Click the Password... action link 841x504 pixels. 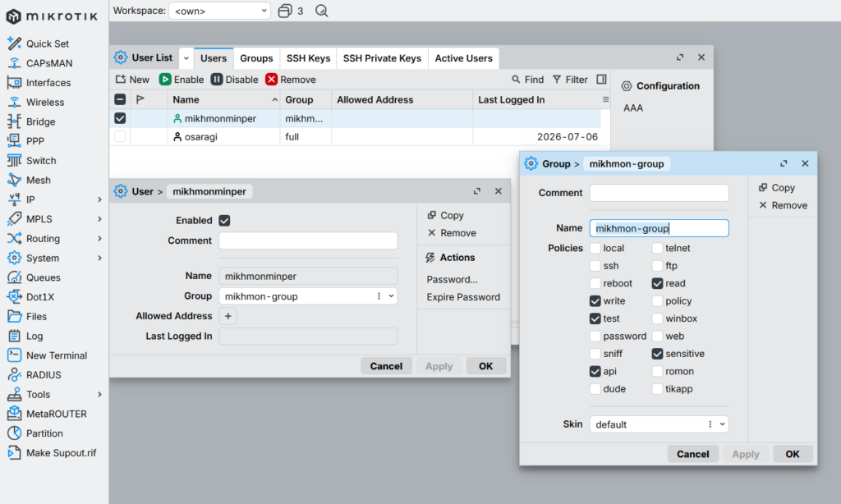point(453,279)
